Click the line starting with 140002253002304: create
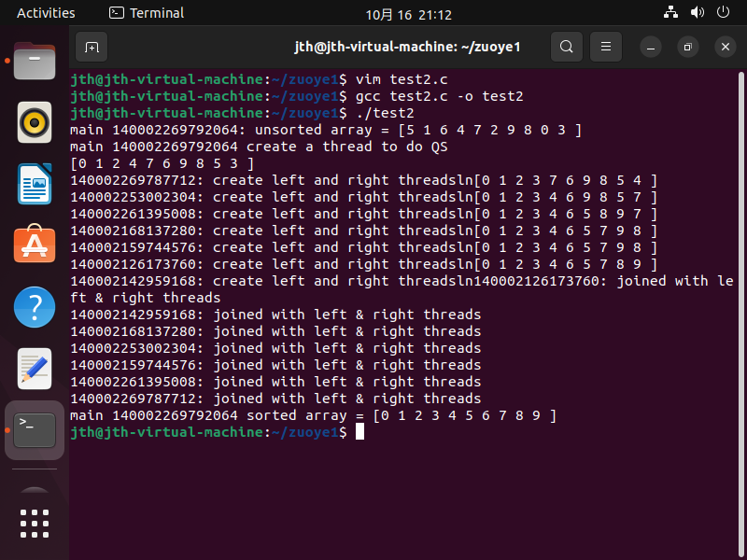This screenshot has height=560, width=747. coord(364,197)
